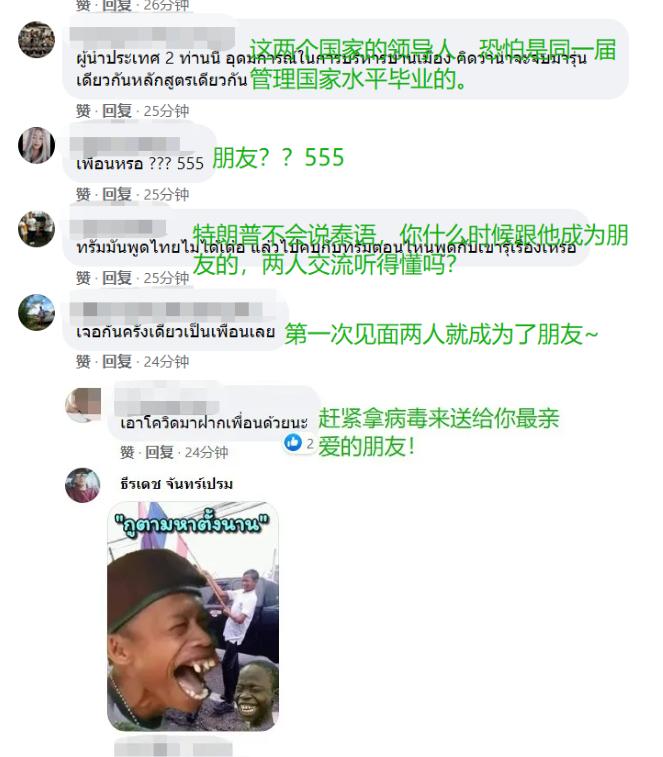Like the เพื่อนหรอ ??? 555 comment
This screenshot has width=663, height=757.
(83, 194)
